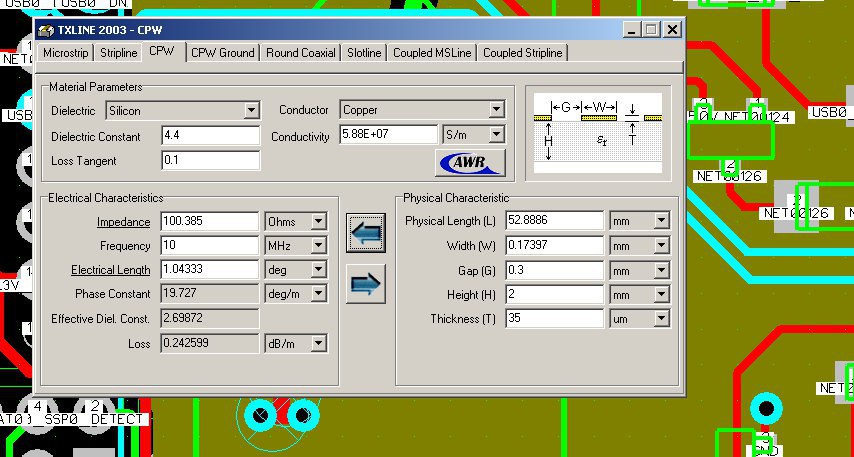Click the Electrical Length field 1.04333
Image resolution: width=854 pixels, height=457 pixels.
pos(210,270)
